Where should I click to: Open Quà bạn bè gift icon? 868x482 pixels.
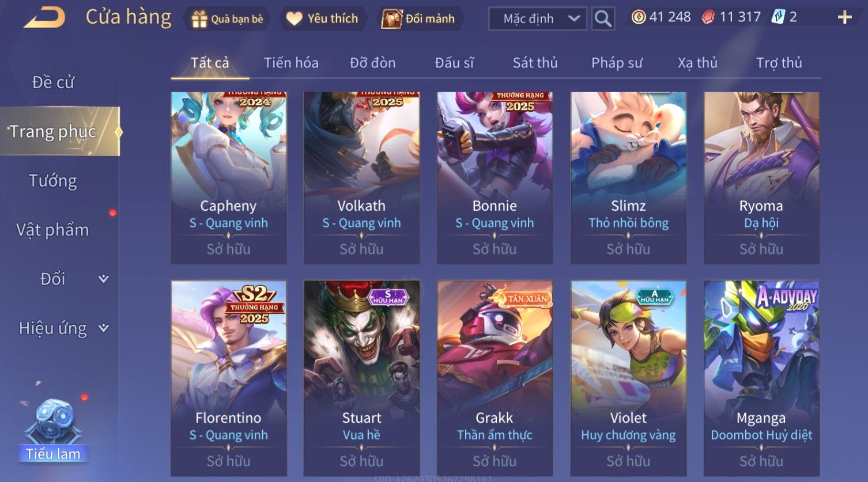(x=199, y=19)
